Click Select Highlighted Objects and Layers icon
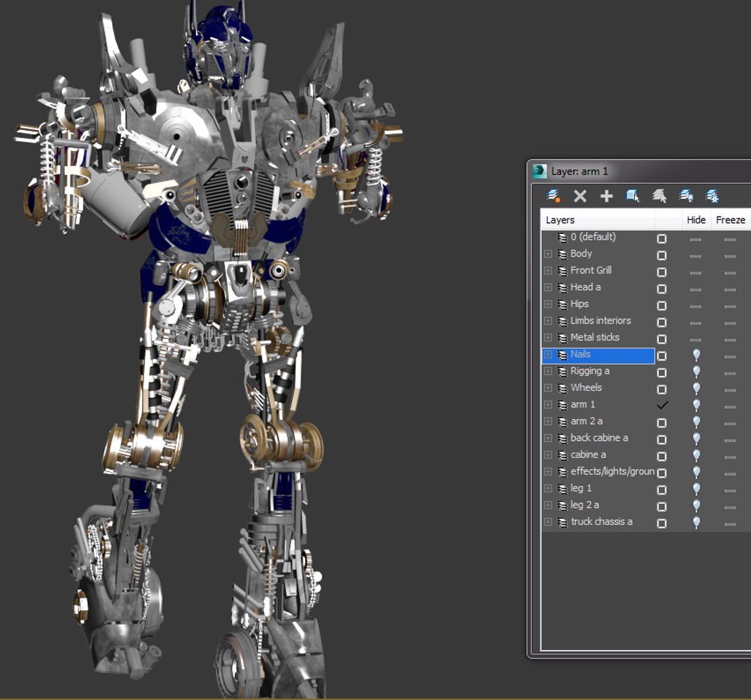Viewport: 751px width, 700px height. click(x=633, y=196)
